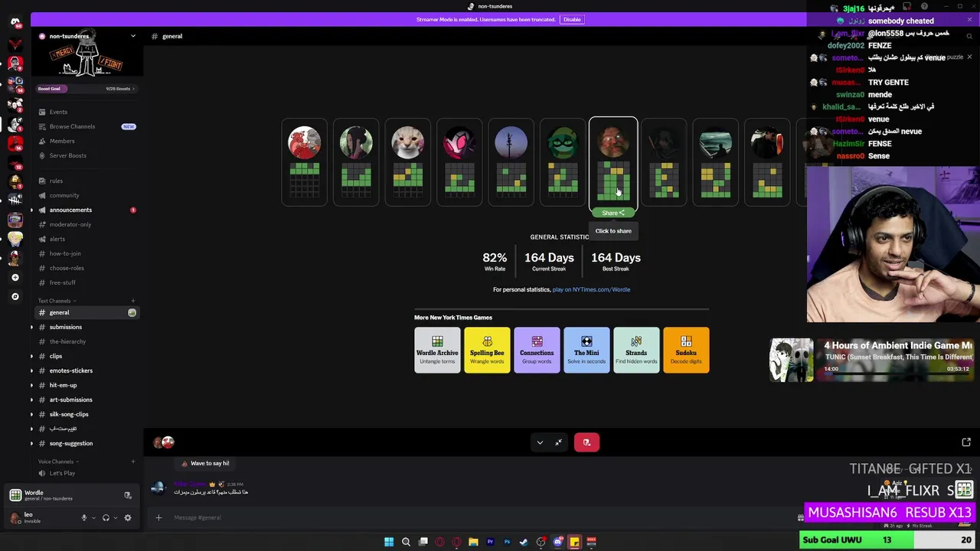Expand threads of emotes-stickers channel
This screenshot has height=551, width=980.
(x=31, y=370)
